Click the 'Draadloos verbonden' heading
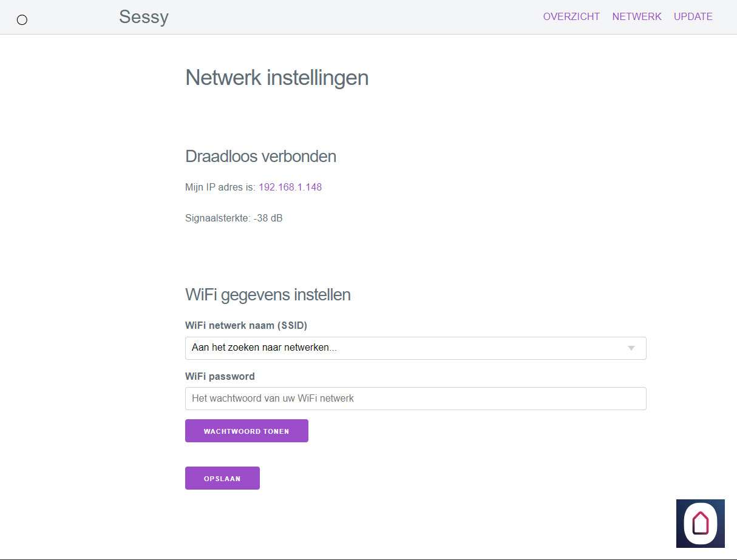 (260, 157)
